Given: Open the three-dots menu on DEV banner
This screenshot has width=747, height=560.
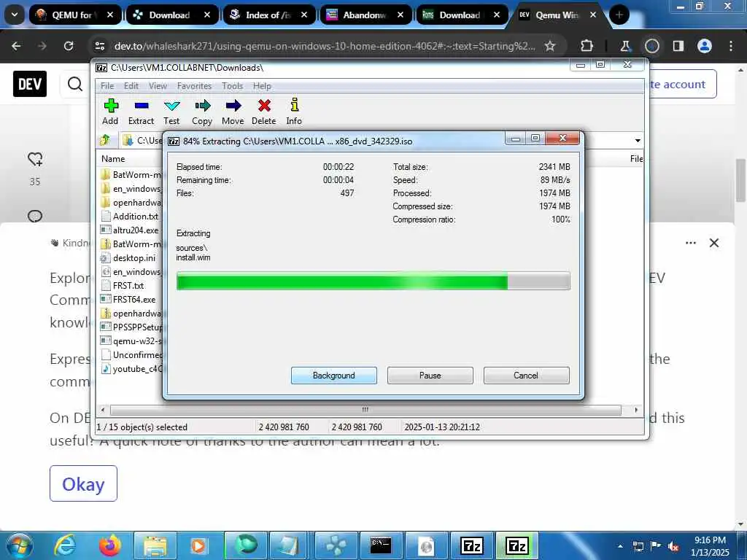Looking at the screenshot, I should (x=690, y=243).
